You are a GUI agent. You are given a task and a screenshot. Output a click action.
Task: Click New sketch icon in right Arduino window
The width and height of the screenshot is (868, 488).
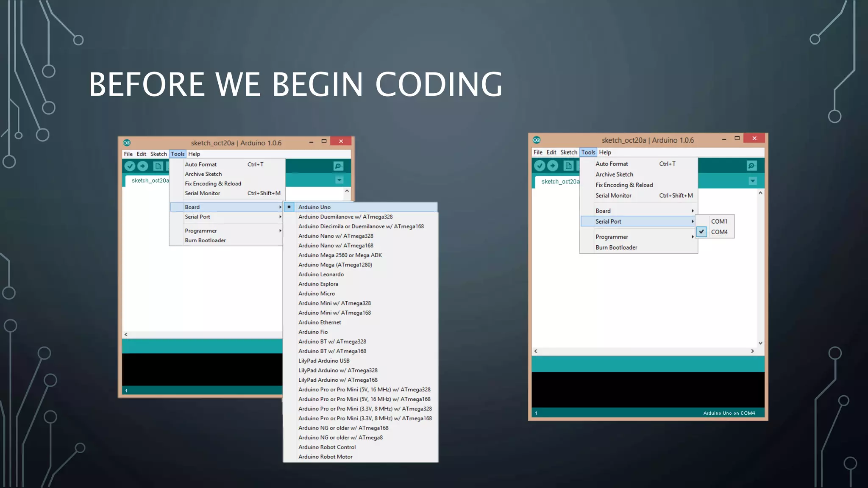pos(569,166)
